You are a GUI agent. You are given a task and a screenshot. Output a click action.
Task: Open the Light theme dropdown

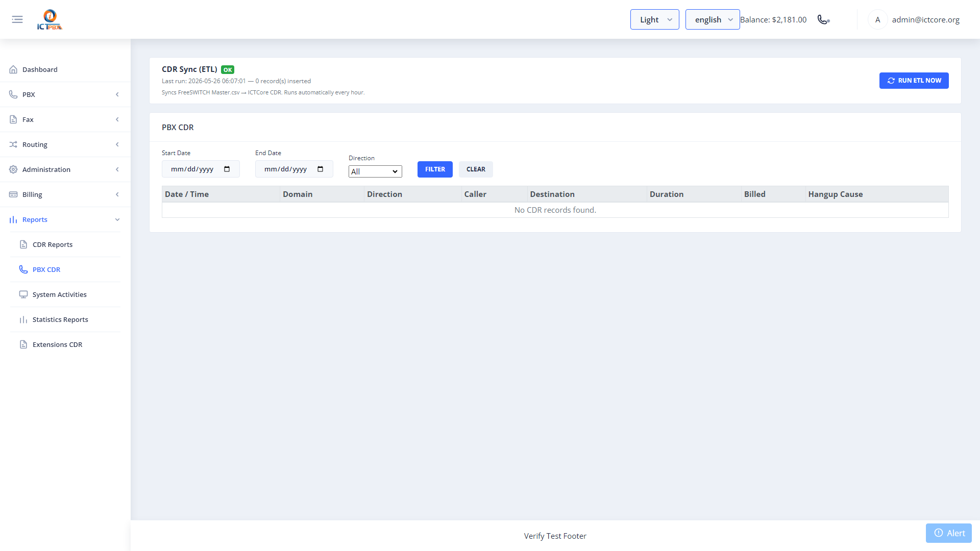pyautogui.click(x=654, y=19)
